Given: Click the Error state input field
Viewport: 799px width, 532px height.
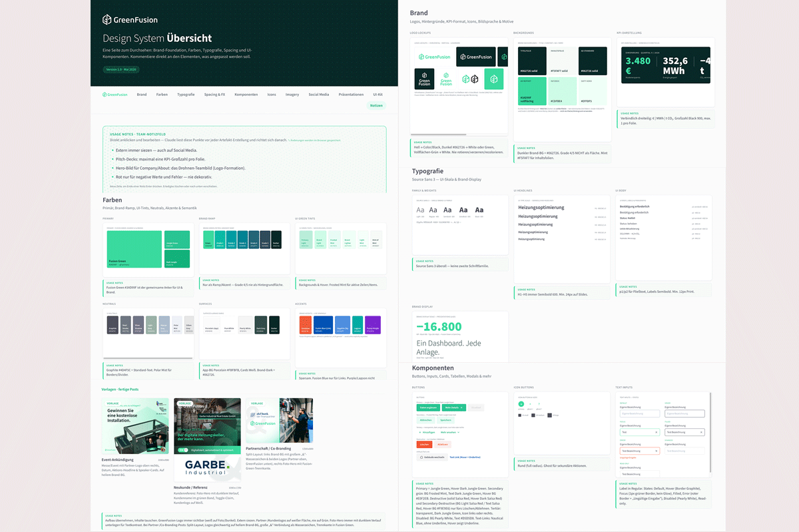Looking at the screenshot, I should (x=640, y=451).
